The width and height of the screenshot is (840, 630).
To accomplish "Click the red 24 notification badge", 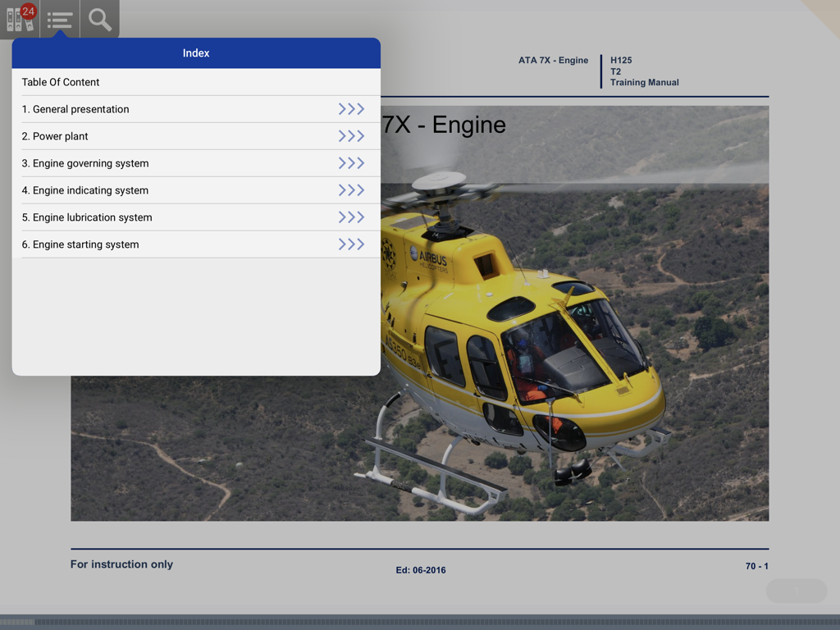I will (29, 10).
